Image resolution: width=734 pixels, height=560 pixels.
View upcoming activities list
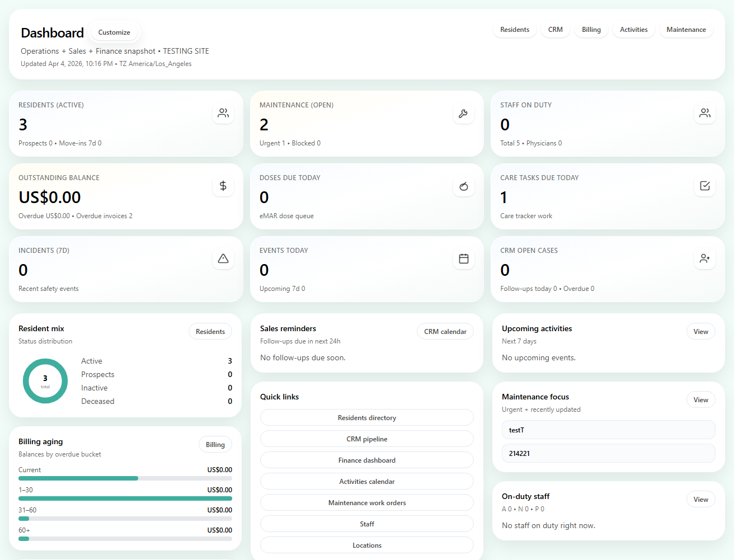point(700,331)
